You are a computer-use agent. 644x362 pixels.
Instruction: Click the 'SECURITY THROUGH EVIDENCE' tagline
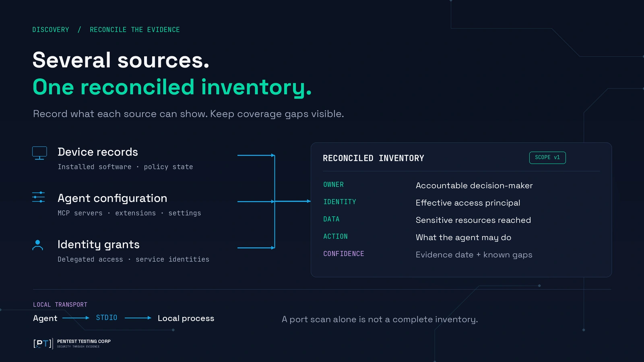pyautogui.click(x=78, y=347)
